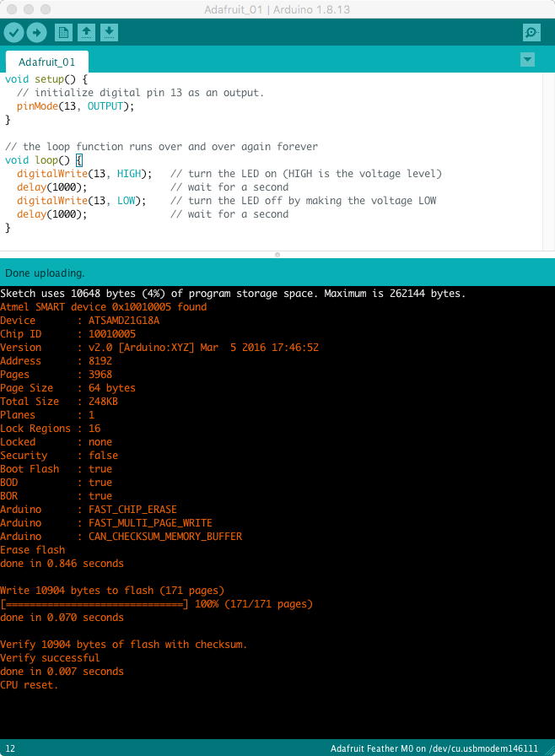Click the Total Size value '248KB'
Image resolution: width=555 pixels, height=756 pixels.
pyautogui.click(x=103, y=401)
